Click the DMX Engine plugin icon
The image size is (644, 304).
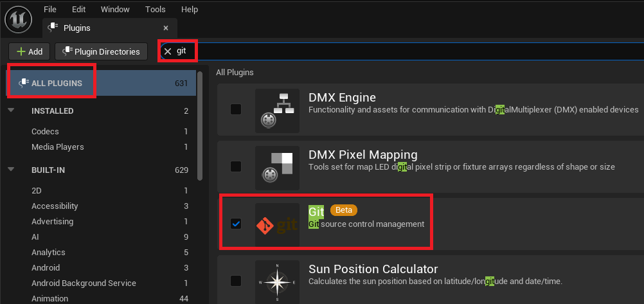[x=277, y=111]
